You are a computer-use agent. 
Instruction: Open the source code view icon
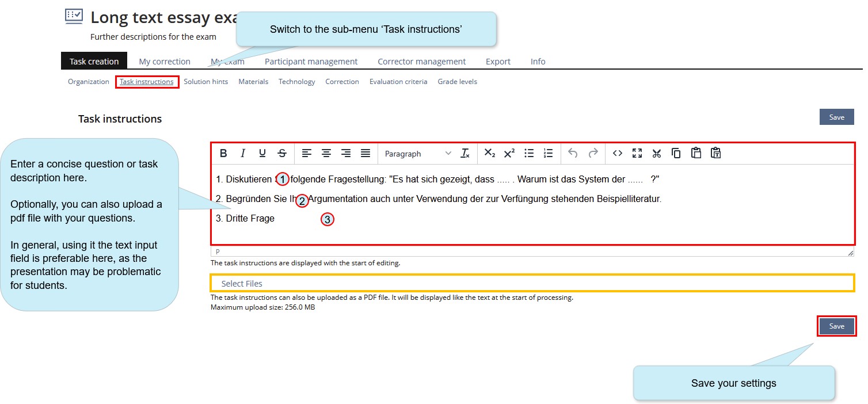coord(618,153)
